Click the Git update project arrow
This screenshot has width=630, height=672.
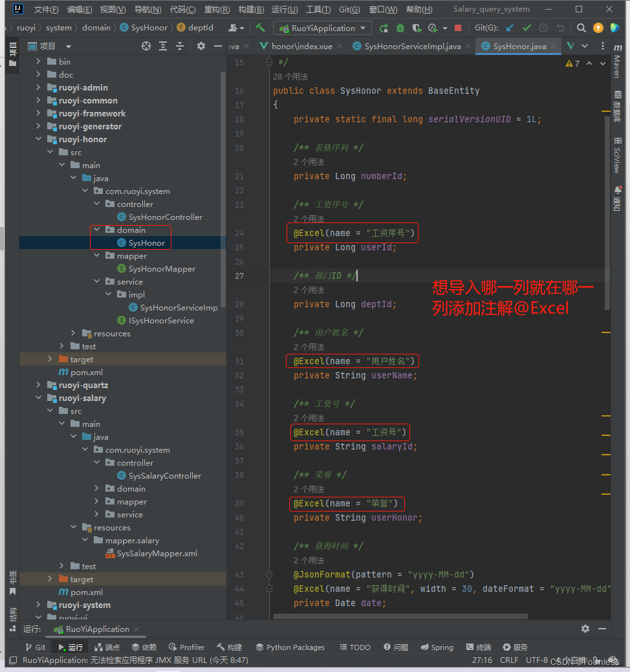[510, 28]
